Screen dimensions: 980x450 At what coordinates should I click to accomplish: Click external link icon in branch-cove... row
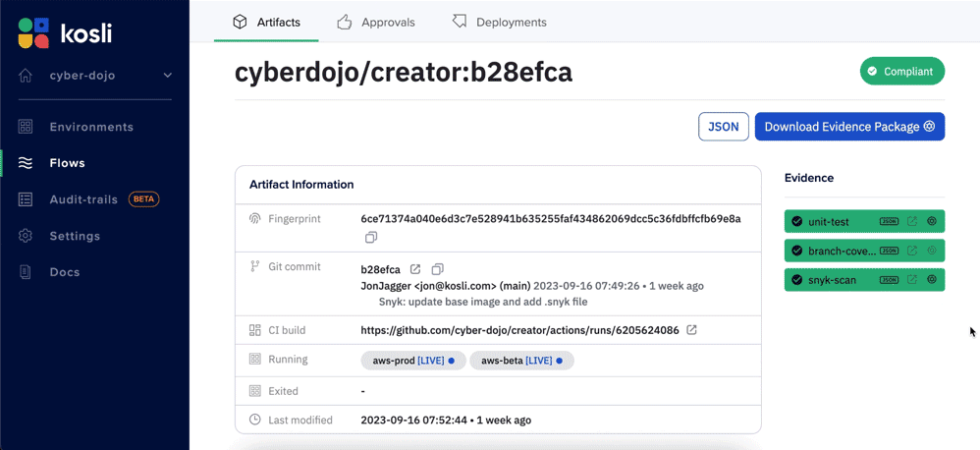point(912,250)
